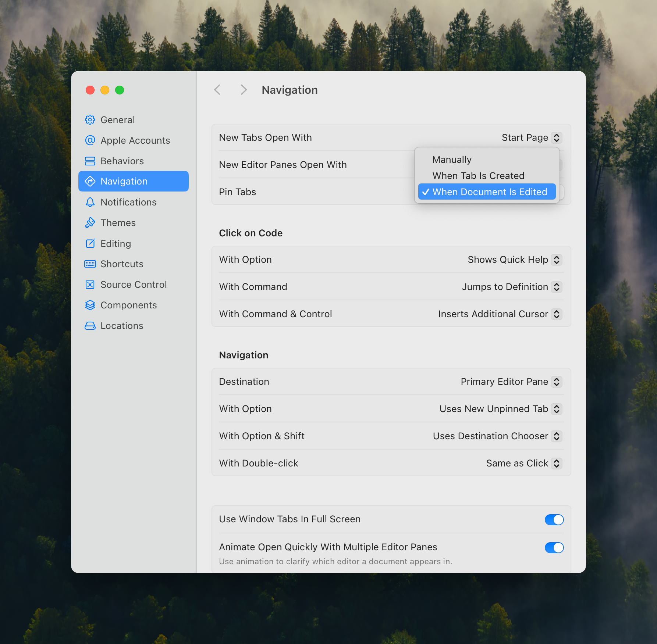Open Jumps to Definition dropdown

512,287
